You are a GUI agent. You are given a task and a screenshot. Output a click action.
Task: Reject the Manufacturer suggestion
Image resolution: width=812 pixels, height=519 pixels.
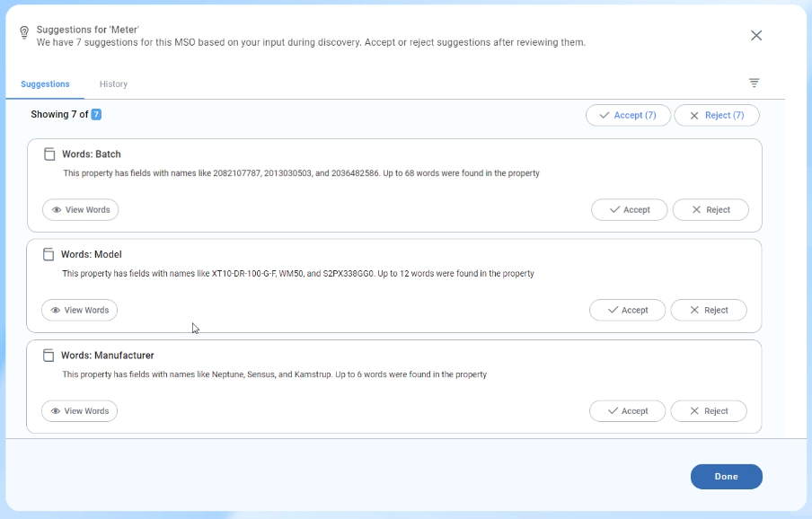click(708, 411)
